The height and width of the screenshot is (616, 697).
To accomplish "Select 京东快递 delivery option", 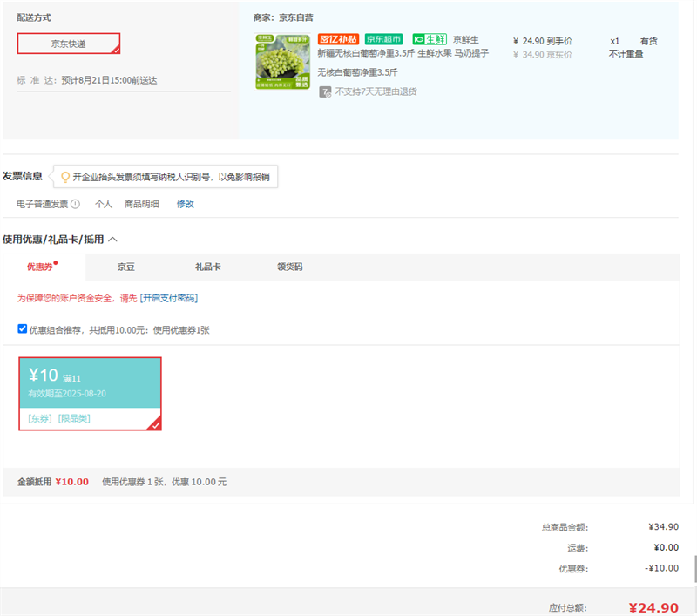I will point(68,44).
